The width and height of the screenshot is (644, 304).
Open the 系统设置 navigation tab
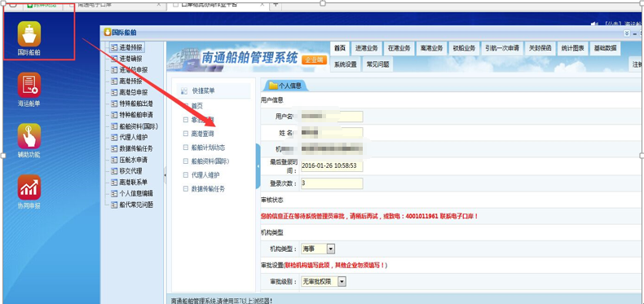pyautogui.click(x=345, y=64)
